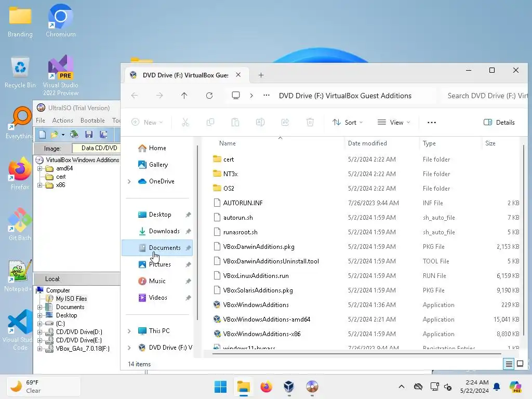Click VirtualBox cube icon in taskbar
Screen dimensions: 532x399
pos(289,387)
